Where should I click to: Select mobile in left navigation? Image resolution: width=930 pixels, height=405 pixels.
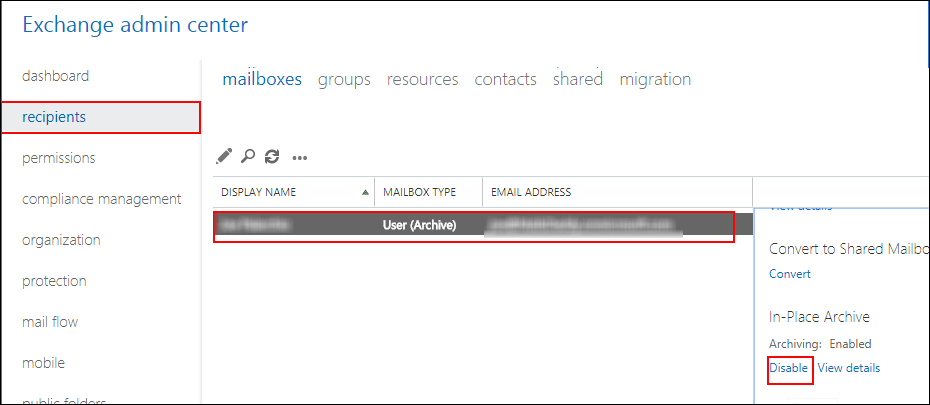(x=43, y=363)
